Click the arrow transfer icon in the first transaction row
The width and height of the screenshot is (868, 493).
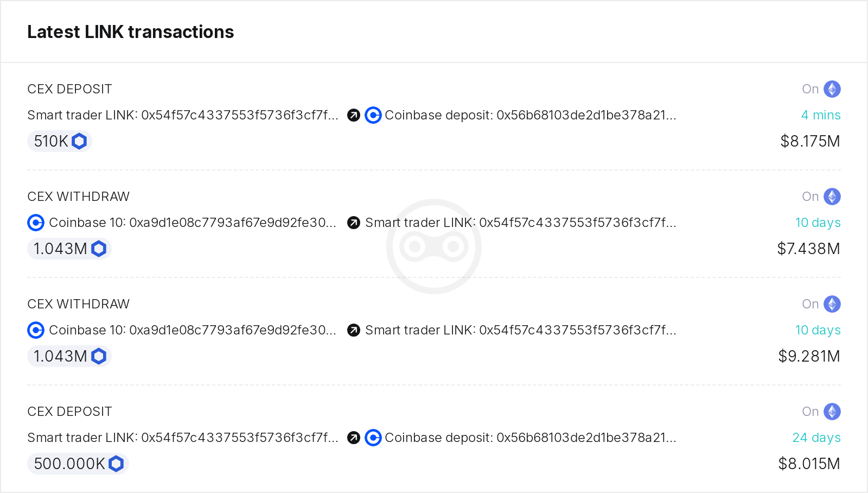[x=353, y=115]
